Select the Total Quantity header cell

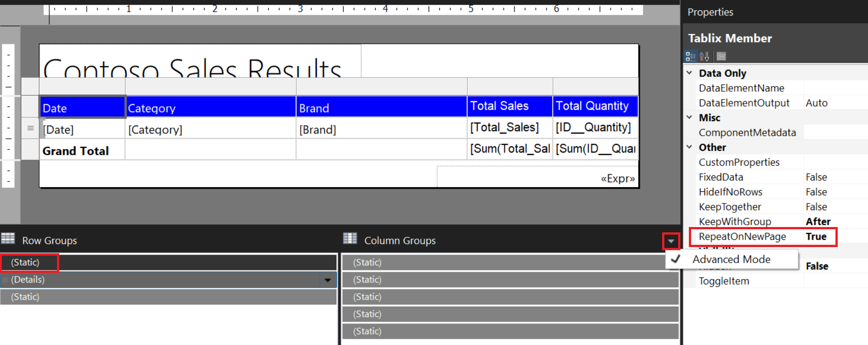(596, 107)
